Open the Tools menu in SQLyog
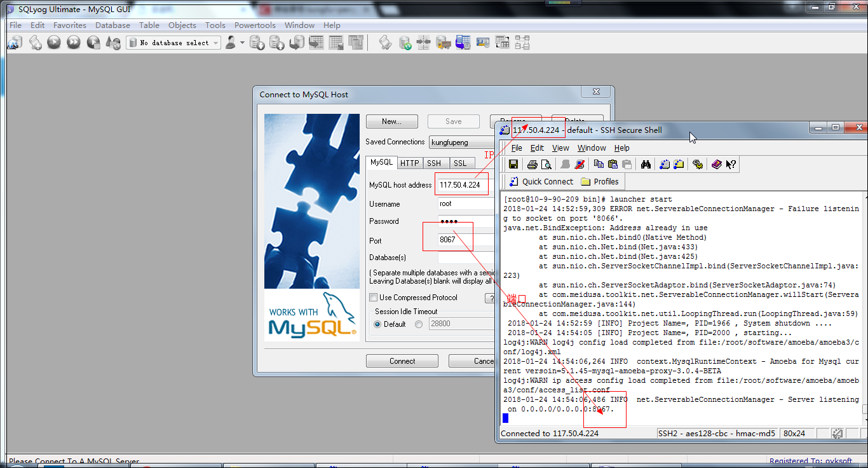Screen dimensions: 868x468 click(x=215, y=25)
